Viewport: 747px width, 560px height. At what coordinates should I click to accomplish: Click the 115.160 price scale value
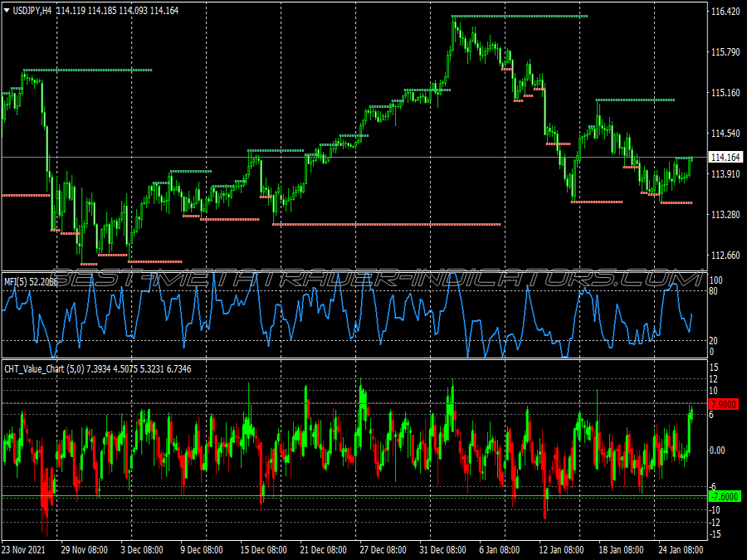click(725, 92)
